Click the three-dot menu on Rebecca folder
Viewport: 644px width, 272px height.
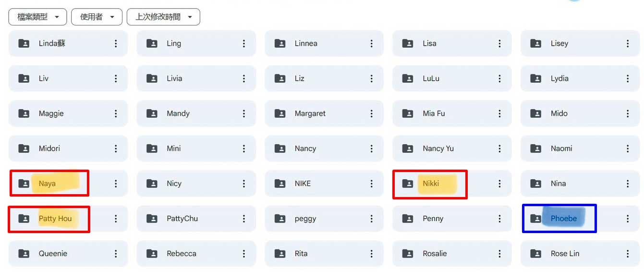point(244,254)
